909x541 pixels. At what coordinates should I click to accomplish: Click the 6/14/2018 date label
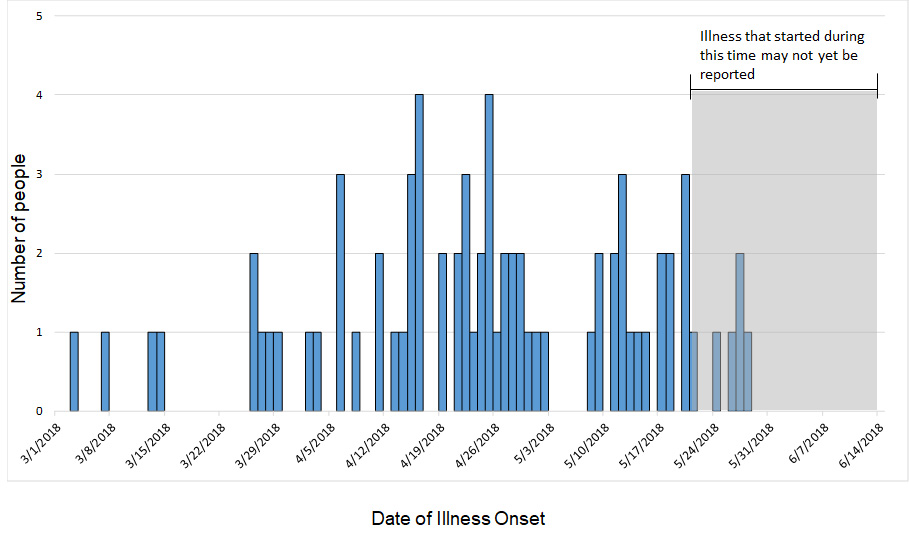coord(861,445)
